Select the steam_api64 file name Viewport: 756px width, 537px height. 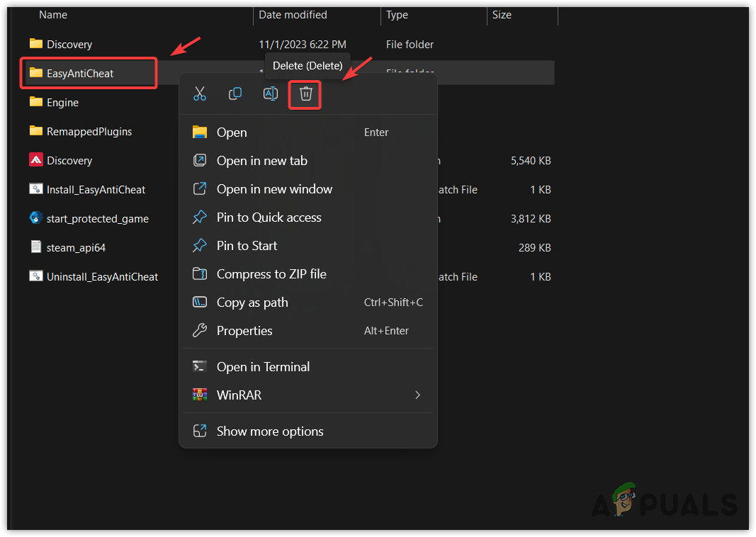pos(77,248)
